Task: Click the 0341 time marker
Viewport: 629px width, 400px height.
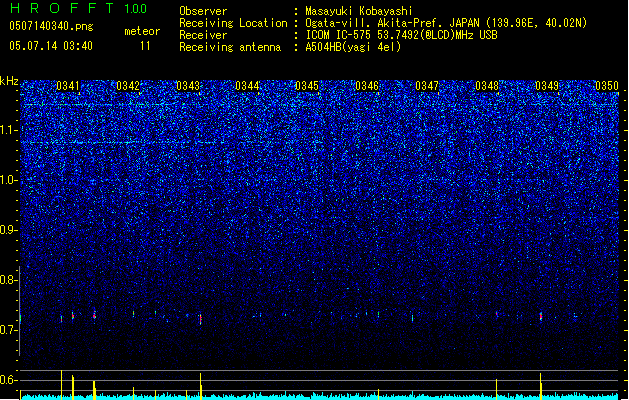Action: click(x=68, y=86)
